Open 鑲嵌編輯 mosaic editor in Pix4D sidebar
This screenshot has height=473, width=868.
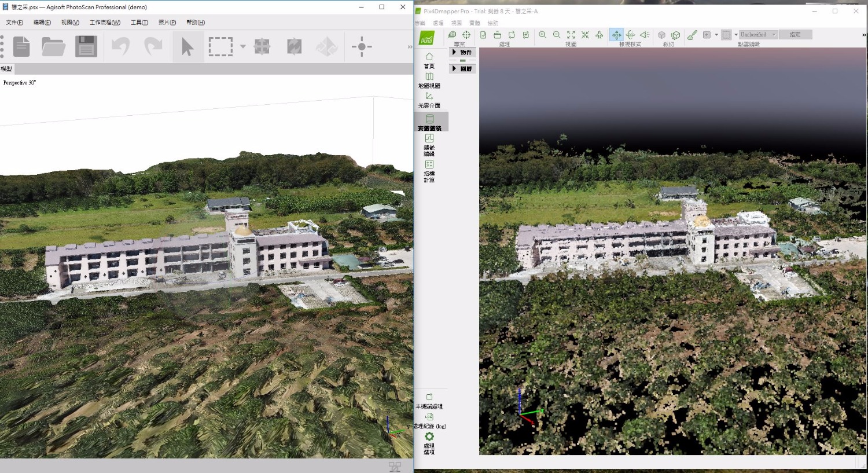tap(429, 145)
